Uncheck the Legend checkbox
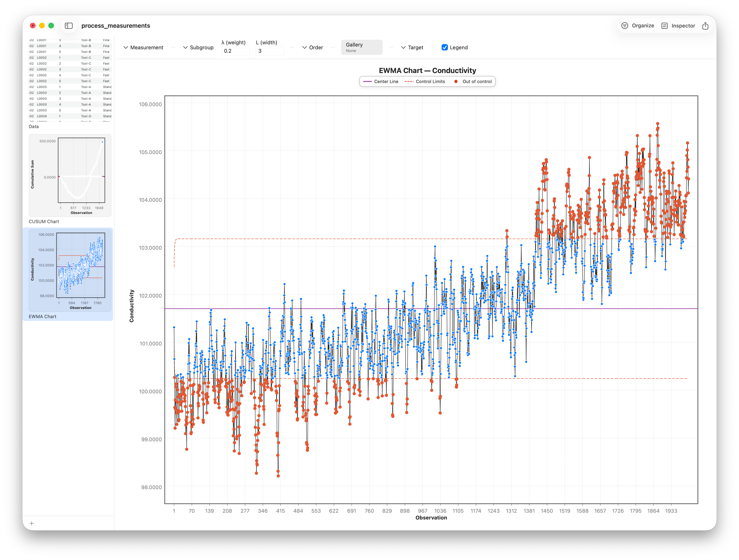 click(x=445, y=47)
